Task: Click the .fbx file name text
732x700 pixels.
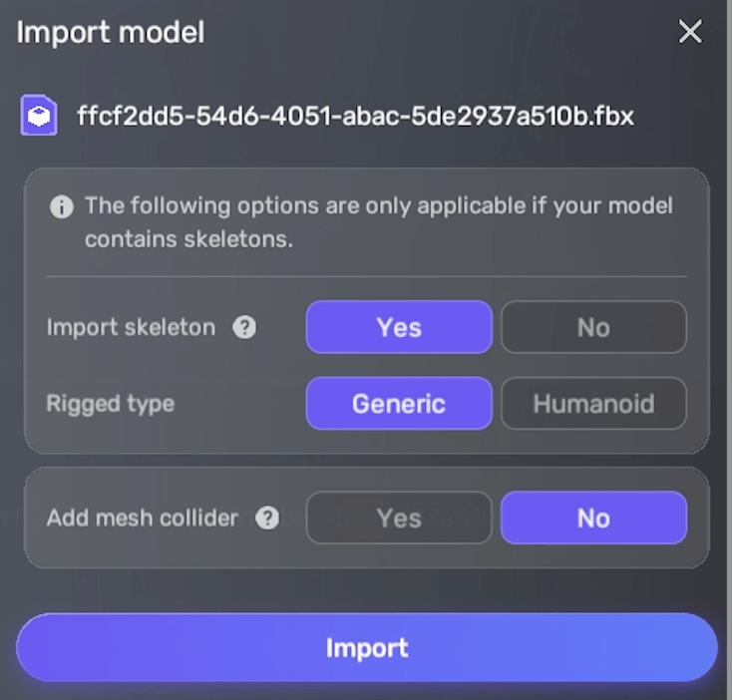Action: coord(355,117)
